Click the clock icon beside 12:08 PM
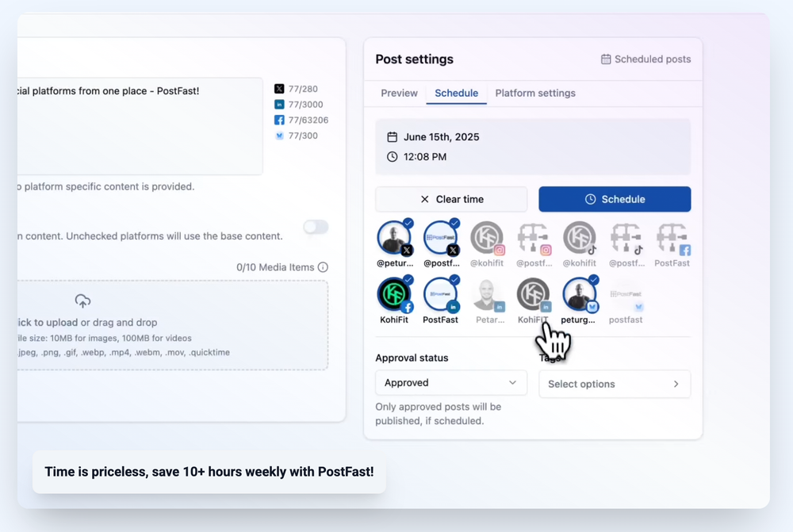Screen dimensions: 793x532 [392, 157]
